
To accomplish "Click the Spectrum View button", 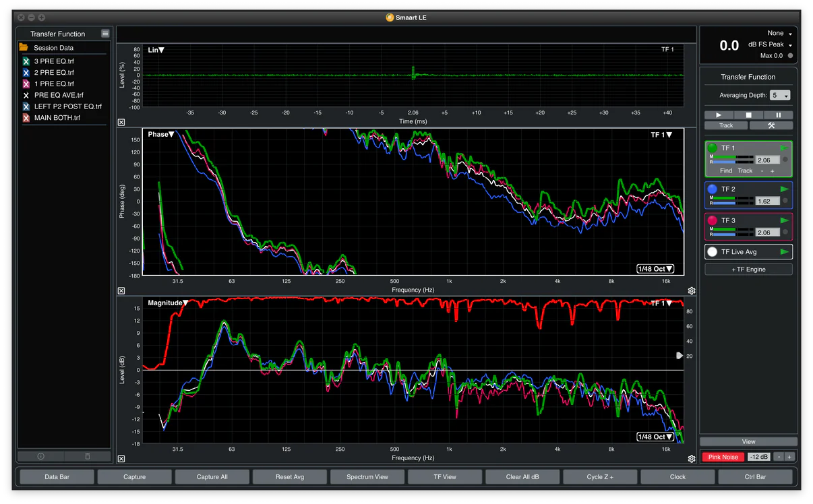I will (x=367, y=476).
